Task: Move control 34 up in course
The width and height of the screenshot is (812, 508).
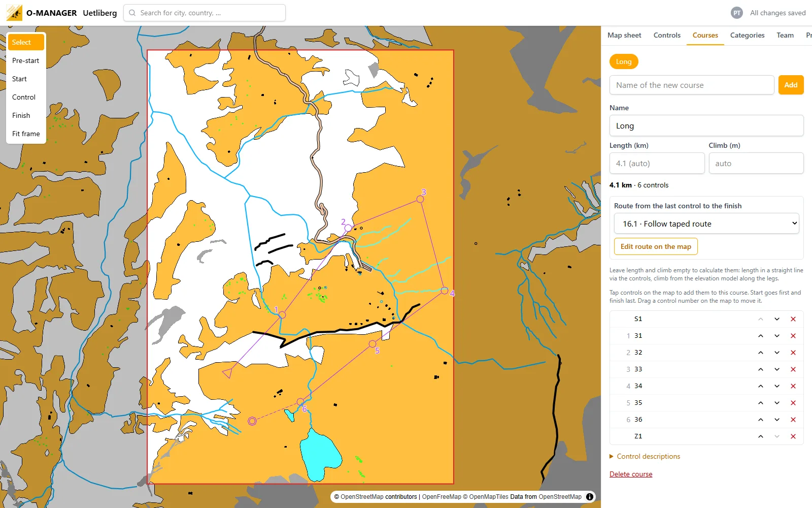Action: coord(761,386)
